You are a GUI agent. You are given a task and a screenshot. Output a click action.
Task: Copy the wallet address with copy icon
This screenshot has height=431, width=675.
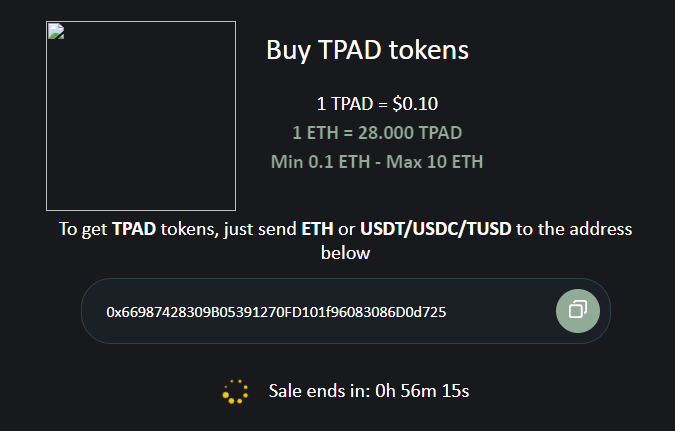[578, 311]
